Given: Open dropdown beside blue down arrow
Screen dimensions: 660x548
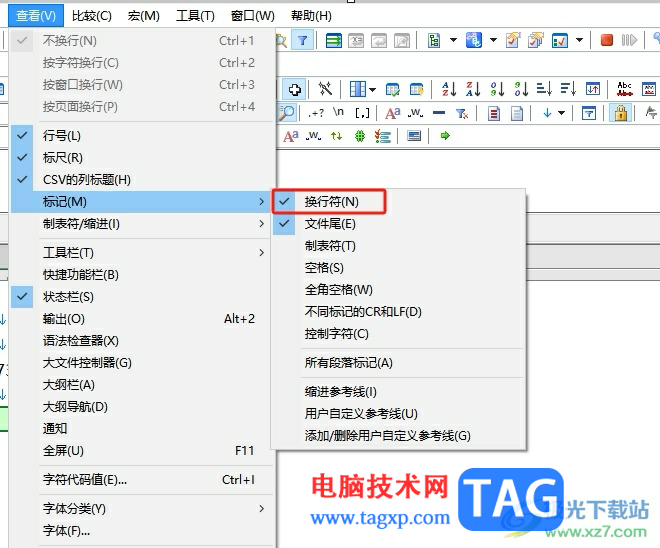Looking at the screenshot, I should pyautogui.click(x=561, y=113).
